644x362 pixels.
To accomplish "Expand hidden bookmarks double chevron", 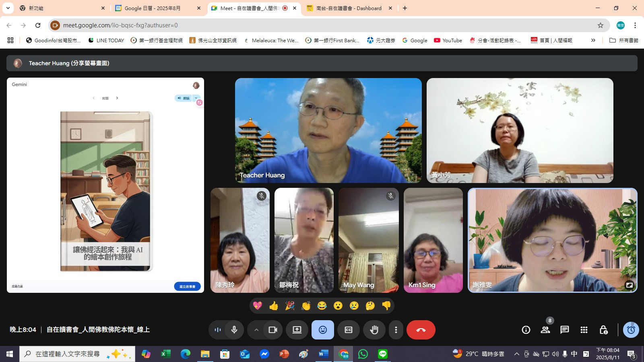I will [593, 40].
